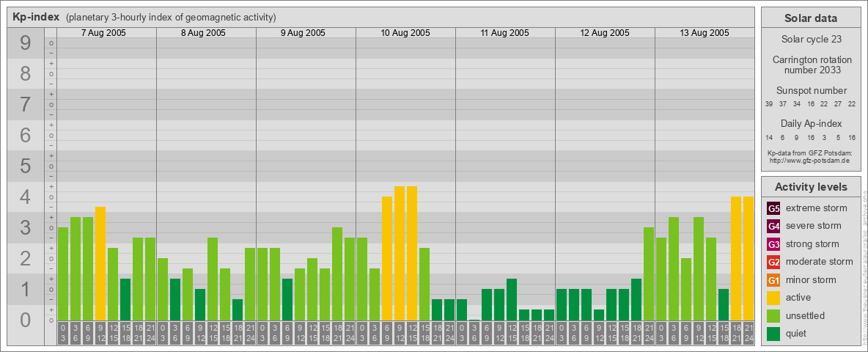Click the Kp-data from GFZ Potsdam text

coord(809,153)
